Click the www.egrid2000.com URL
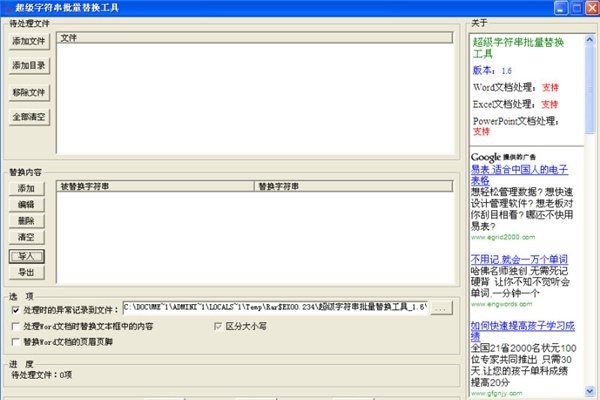This screenshot has height=400, width=600. point(503,237)
